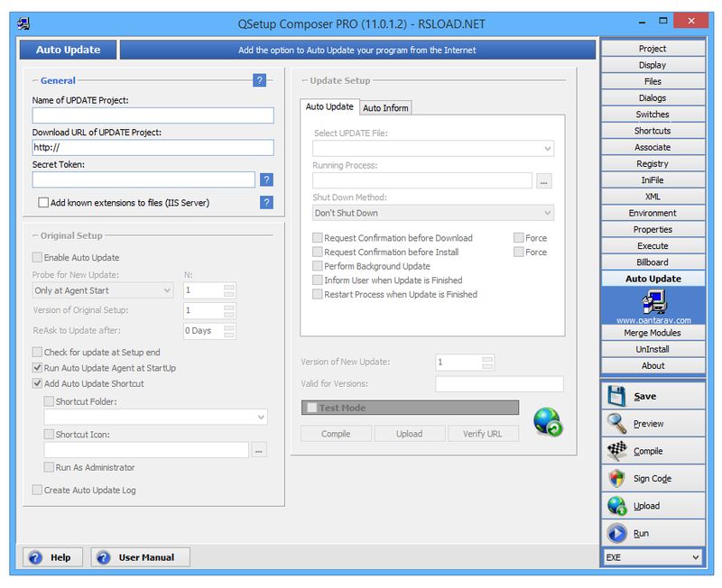Click the Download URL of UPDATE Project field
Viewport: 722px width, 588px height.
[153, 148]
